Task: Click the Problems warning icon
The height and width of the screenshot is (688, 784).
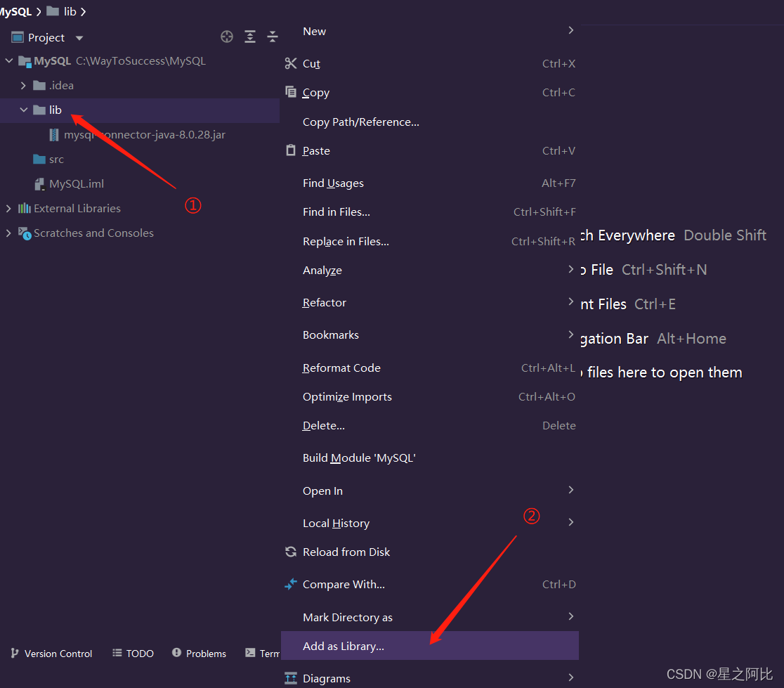Action: tap(176, 652)
